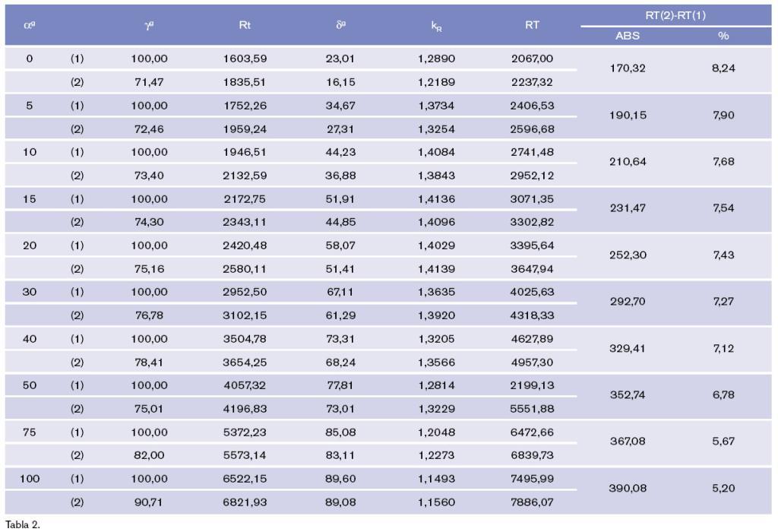Screen dimensions: 778x532
Task: Select the cell with value 1603,59
Action: [x=245, y=59]
